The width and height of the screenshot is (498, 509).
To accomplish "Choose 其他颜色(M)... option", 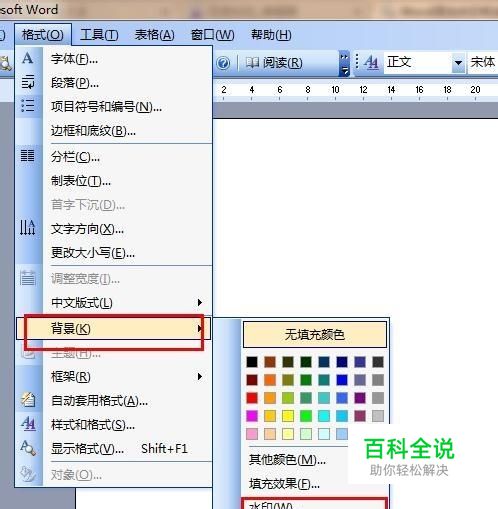I will [x=287, y=460].
